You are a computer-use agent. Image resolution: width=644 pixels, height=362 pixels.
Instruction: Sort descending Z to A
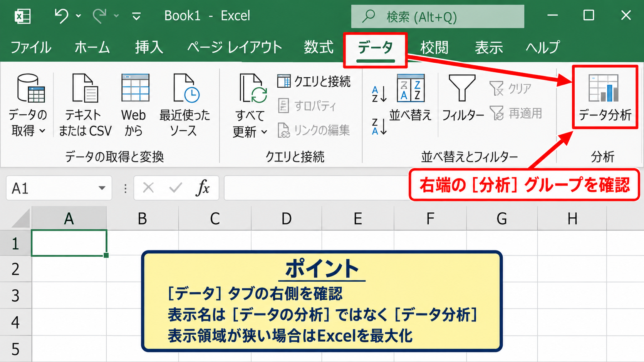click(x=379, y=127)
